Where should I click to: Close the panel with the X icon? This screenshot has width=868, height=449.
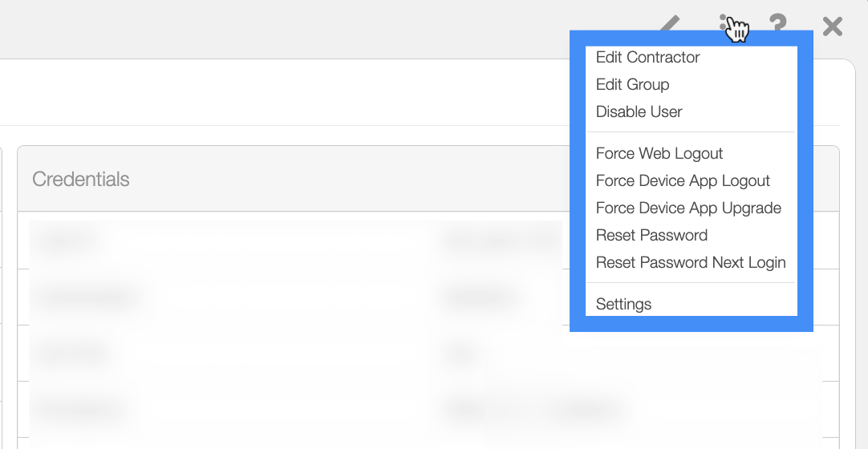(833, 26)
